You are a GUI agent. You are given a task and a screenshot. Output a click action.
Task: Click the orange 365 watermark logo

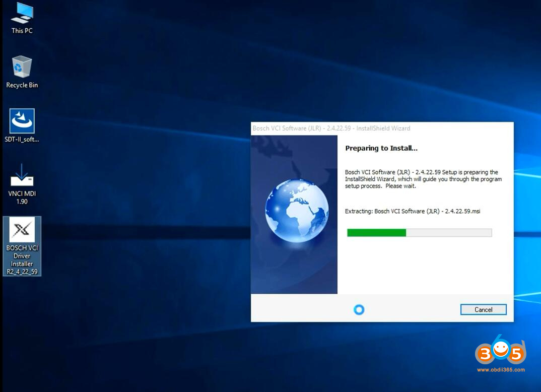tap(500, 353)
